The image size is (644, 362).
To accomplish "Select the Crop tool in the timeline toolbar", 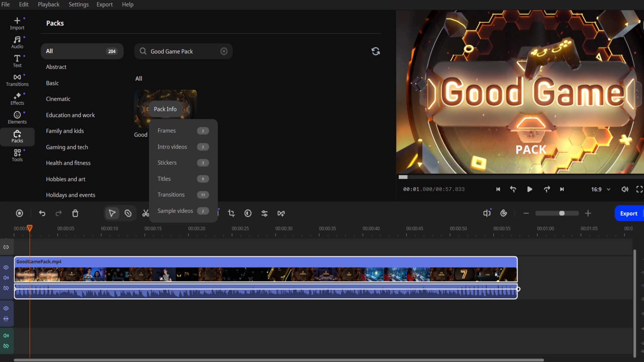I will point(231,213).
